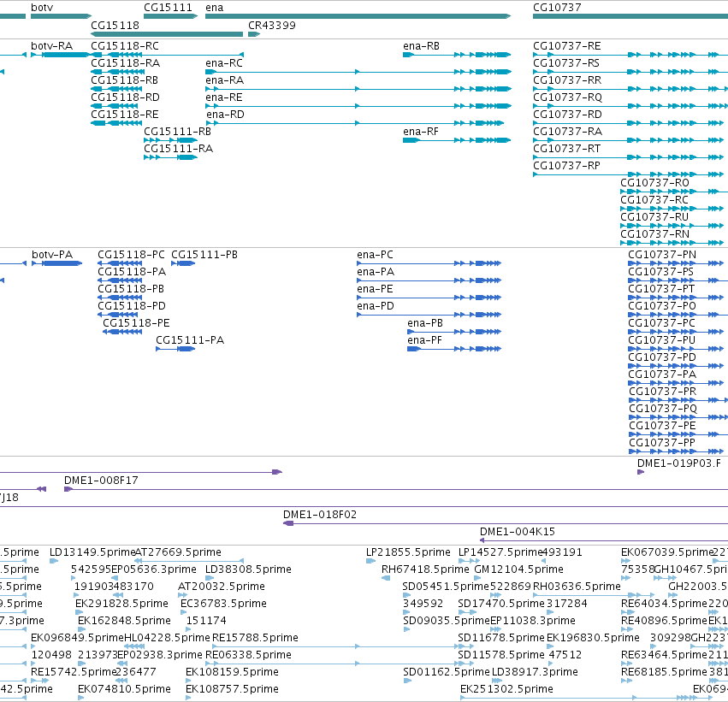Select the CG15111 gene label

(168, 8)
